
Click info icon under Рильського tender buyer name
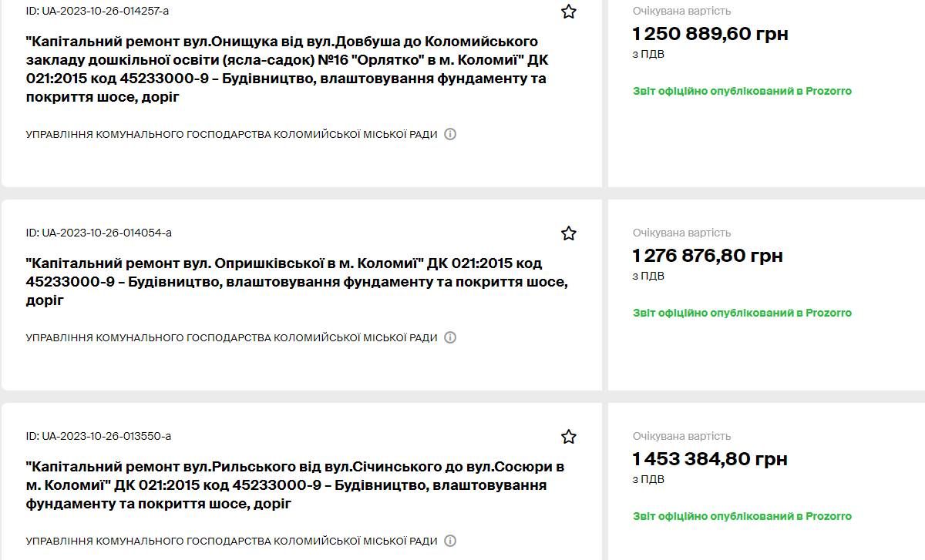[451, 541]
